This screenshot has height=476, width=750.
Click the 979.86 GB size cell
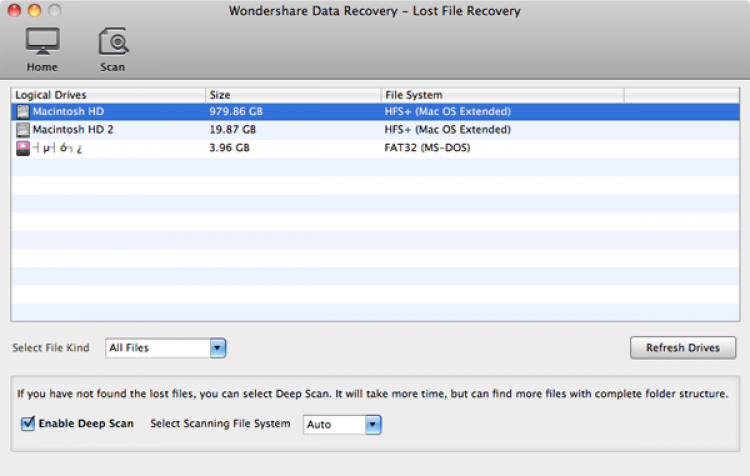click(x=236, y=111)
